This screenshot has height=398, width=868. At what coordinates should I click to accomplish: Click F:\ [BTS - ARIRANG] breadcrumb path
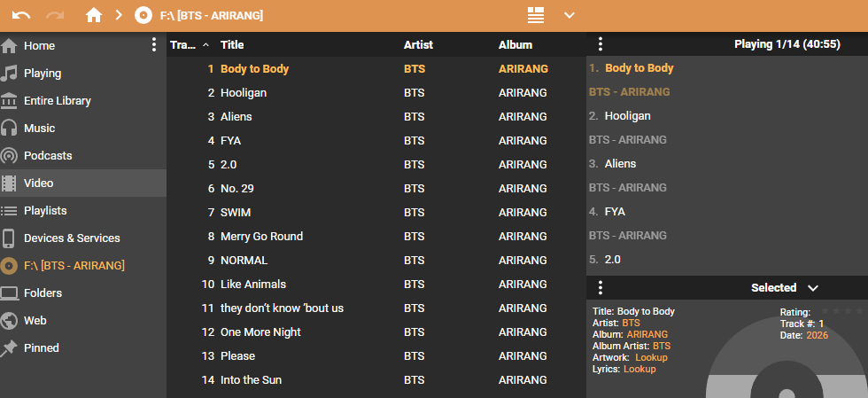[x=212, y=16]
